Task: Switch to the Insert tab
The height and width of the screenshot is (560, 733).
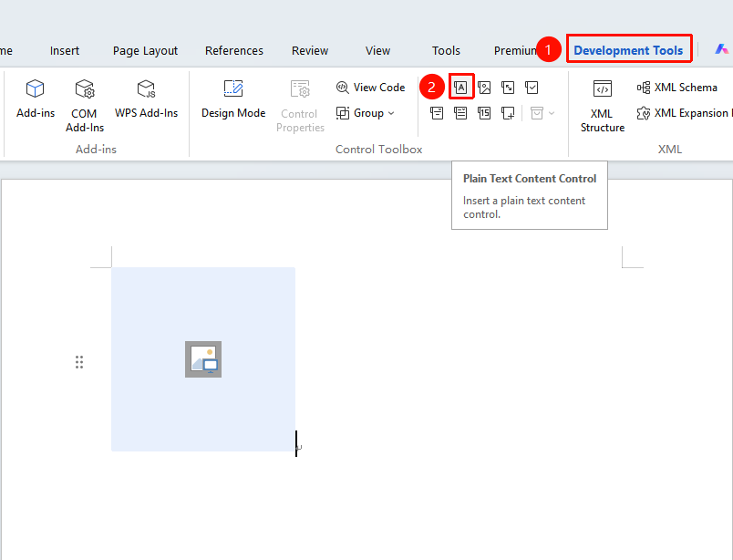Action: click(65, 50)
